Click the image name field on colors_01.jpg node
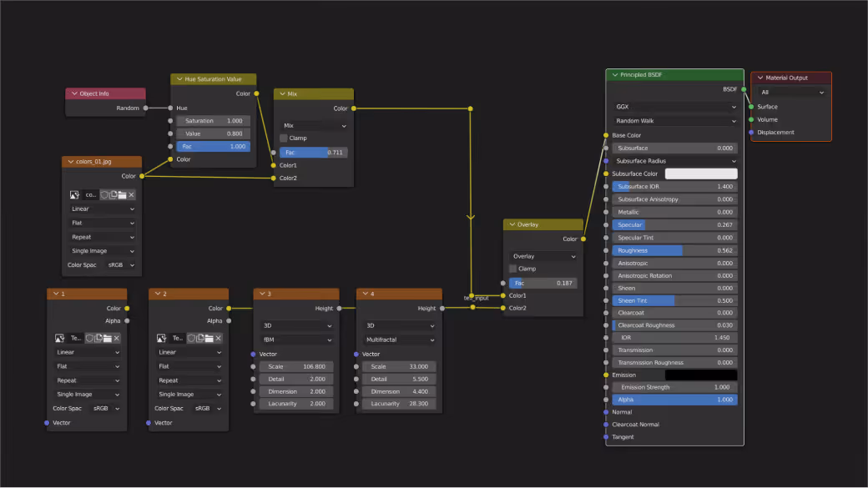Image resolution: width=868 pixels, height=488 pixels. click(x=91, y=195)
